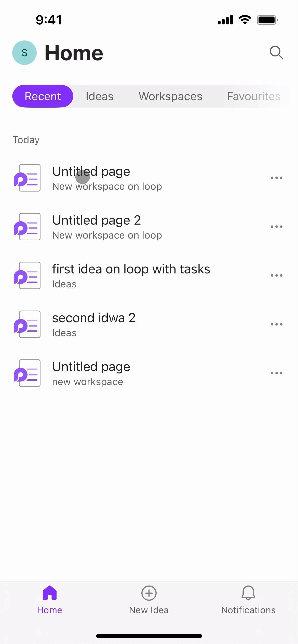Image resolution: width=298 pixels, height=644 pixels.
Task: Tap the New Idea plus icon
Action: (x=149, y=593)
